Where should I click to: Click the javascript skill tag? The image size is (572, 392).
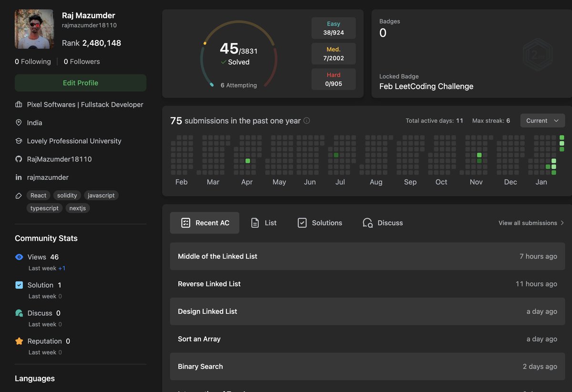coord(101,196)
